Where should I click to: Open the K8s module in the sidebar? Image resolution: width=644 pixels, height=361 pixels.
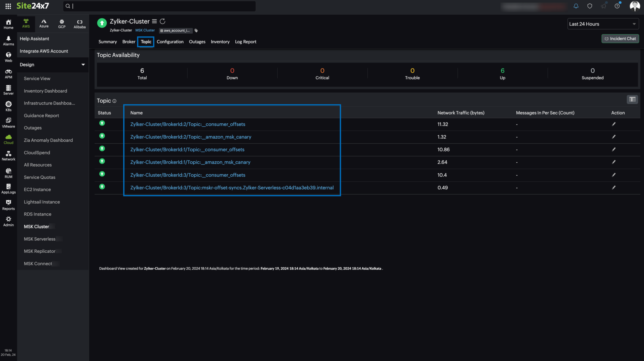point(8,106)
